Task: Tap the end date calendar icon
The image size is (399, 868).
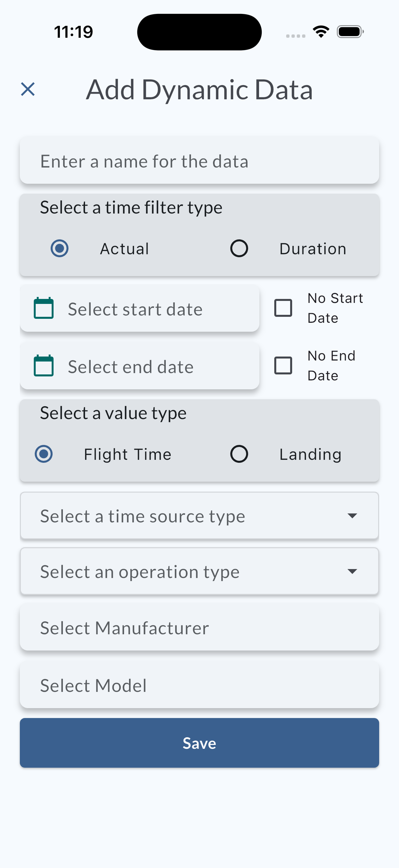Action: [44, 366]
